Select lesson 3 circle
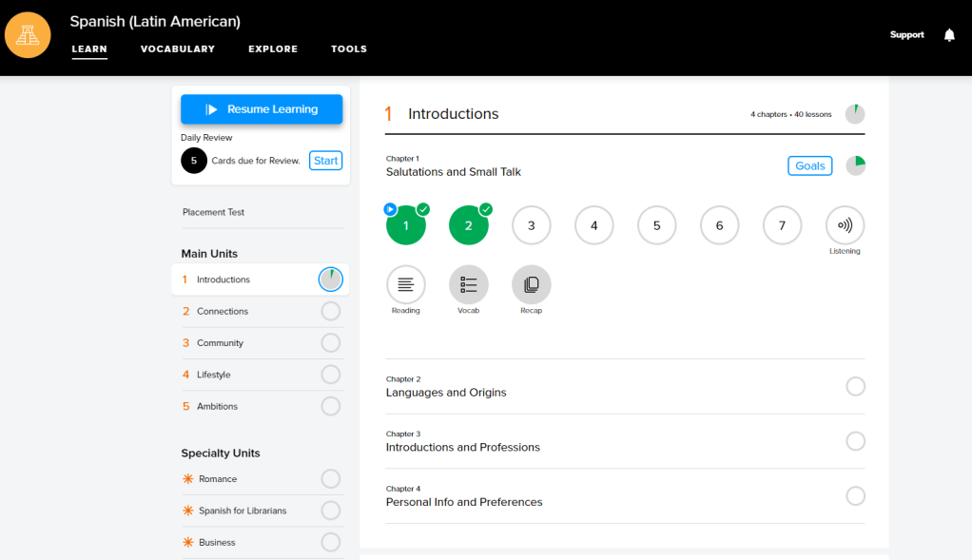 (x=531, y=225)
